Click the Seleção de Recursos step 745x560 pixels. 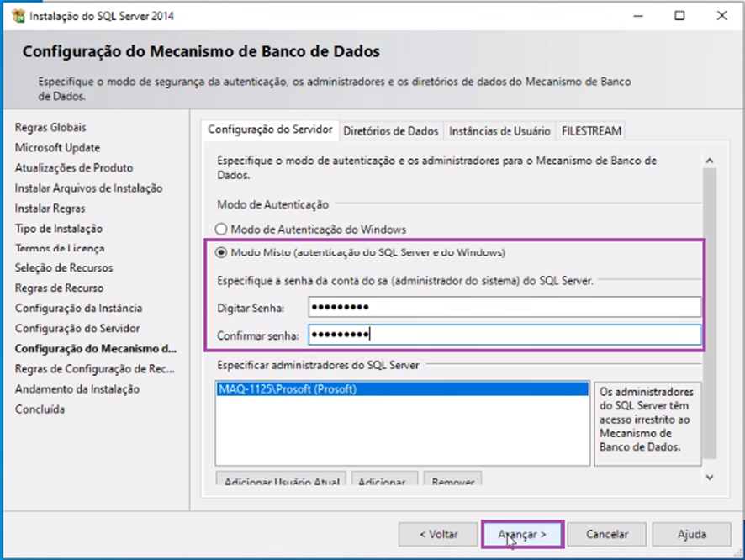pyautogui.click(x=64, y=268)
